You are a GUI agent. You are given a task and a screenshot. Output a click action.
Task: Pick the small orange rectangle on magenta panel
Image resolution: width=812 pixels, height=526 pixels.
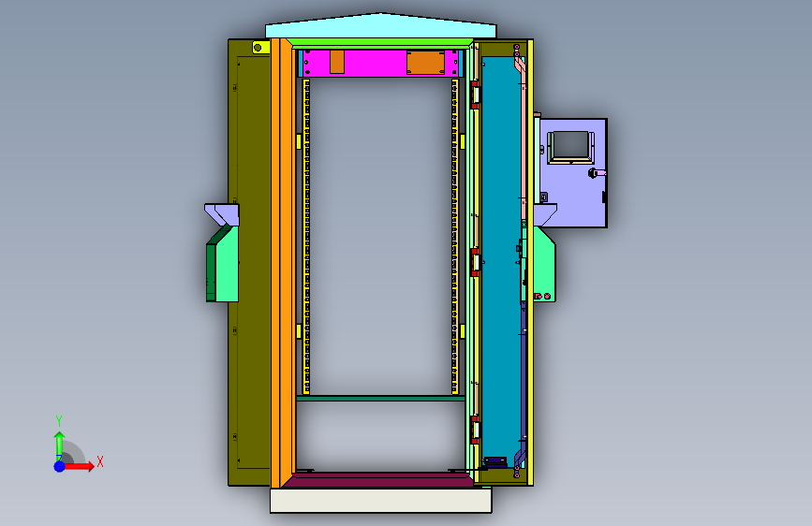(x=337, y=62)
